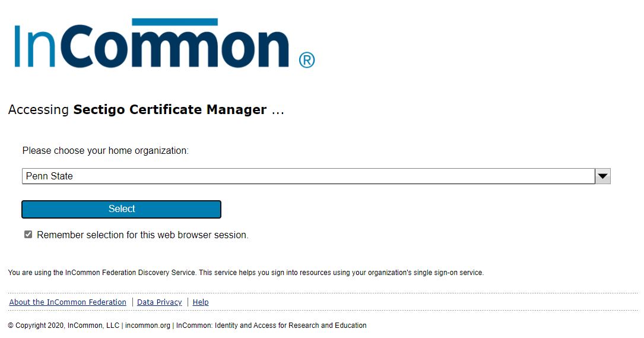Click the Copyright 2020 InCommon LLC text
The width and height of the screenshot is (644, 338).
64,326
